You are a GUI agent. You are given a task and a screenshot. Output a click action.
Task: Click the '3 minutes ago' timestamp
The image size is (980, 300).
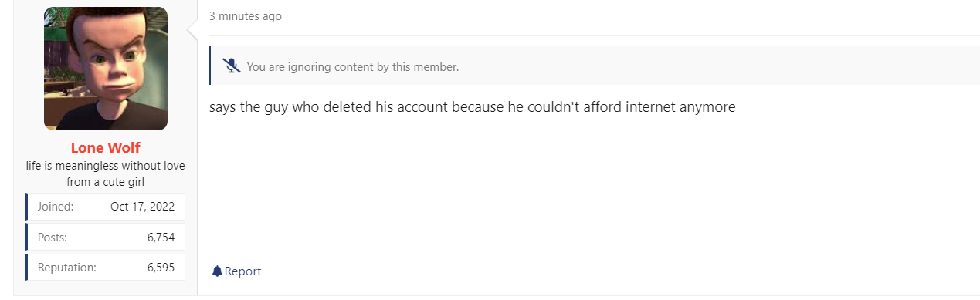pyautogui.click(x=246, y=16)
